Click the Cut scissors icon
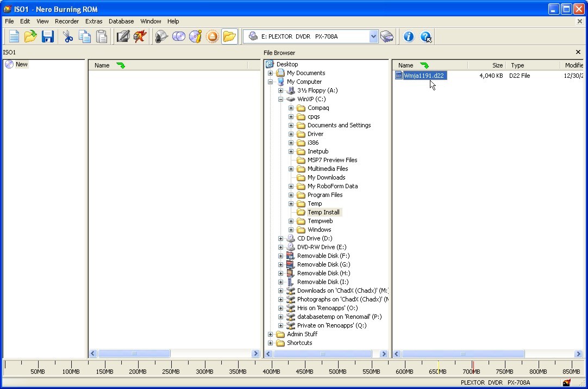Image resolution: width=588 pixels, height=389 pixels. tap(68, 36)
